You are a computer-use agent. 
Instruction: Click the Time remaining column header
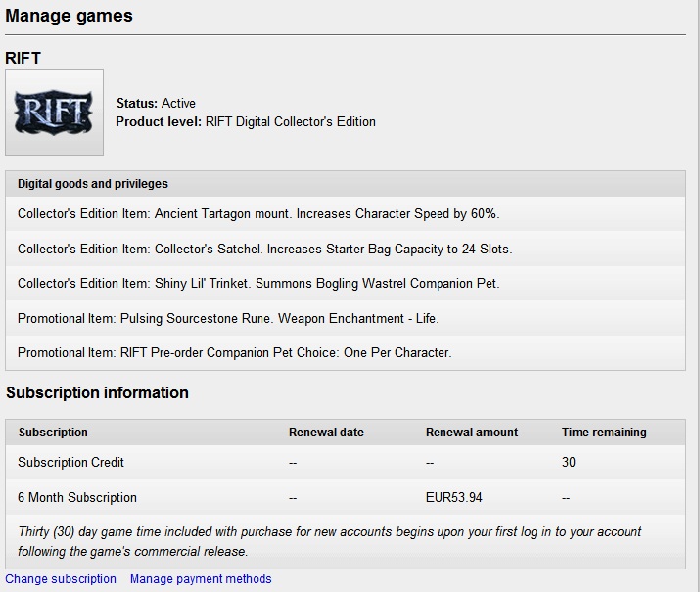(604, 433)
